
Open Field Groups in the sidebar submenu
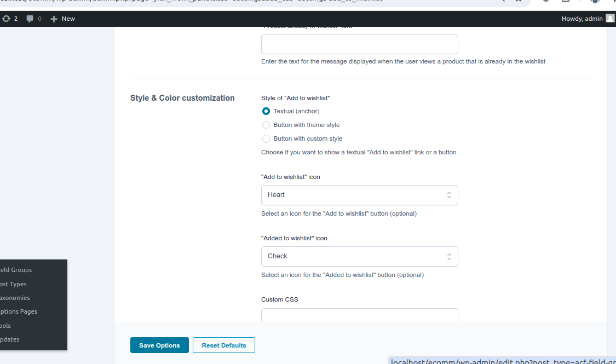[16, 270]
